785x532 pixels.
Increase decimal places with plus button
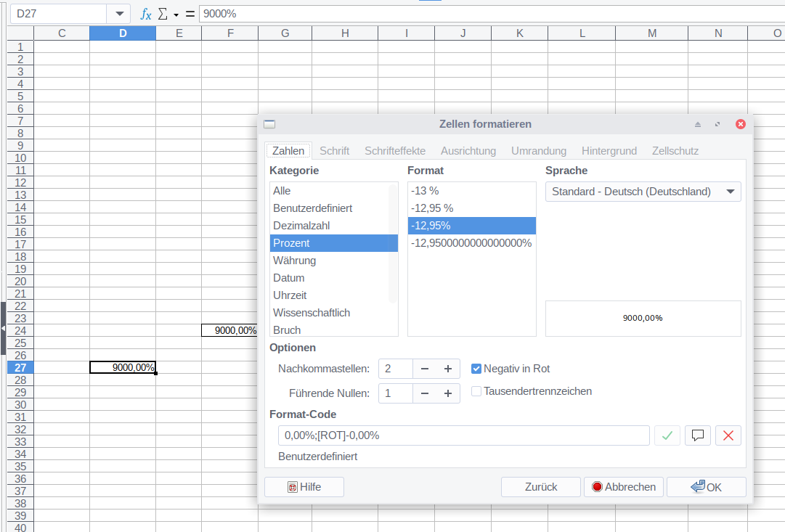click(447, 369)
